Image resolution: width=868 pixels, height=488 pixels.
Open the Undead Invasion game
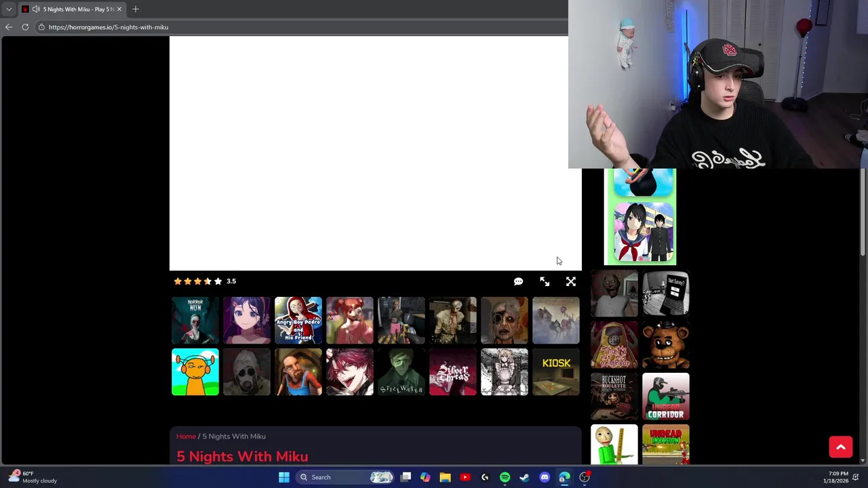pos(666,445)
